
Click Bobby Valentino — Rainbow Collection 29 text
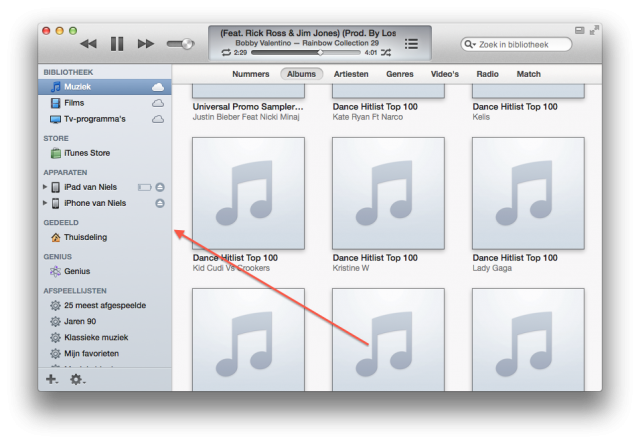point(307,43)
